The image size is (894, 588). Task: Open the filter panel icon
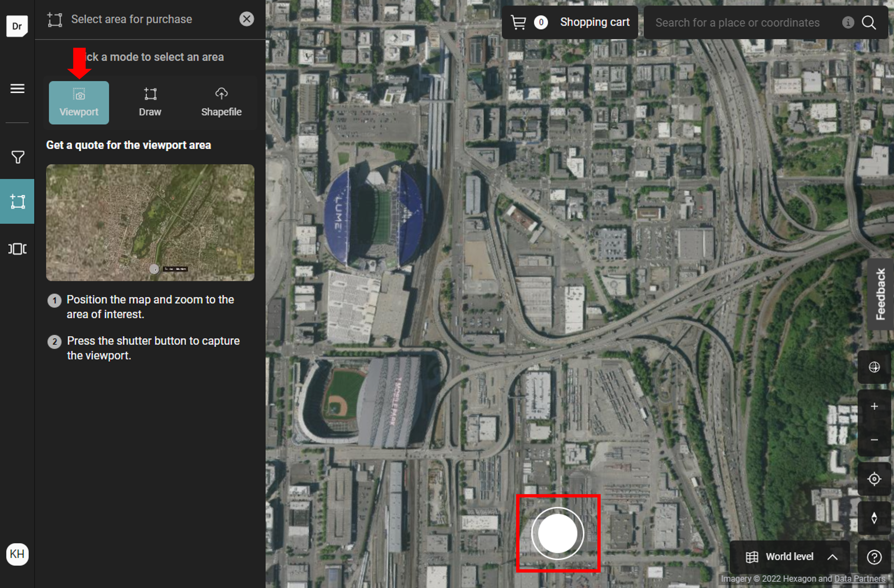(x=17, y=157)
